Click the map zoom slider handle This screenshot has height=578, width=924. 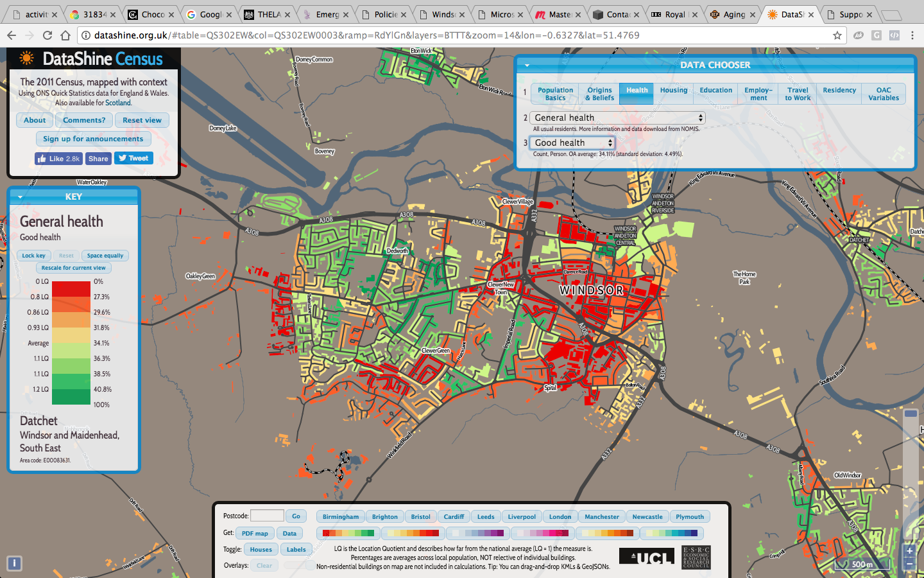pyautogui.click(x=911, y=414)
